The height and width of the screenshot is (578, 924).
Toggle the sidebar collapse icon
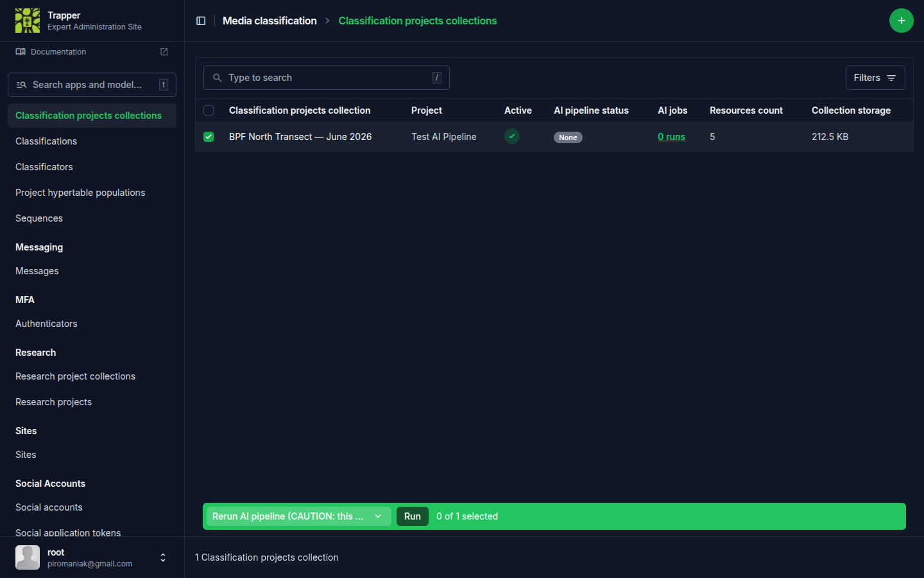coord(201,21)
